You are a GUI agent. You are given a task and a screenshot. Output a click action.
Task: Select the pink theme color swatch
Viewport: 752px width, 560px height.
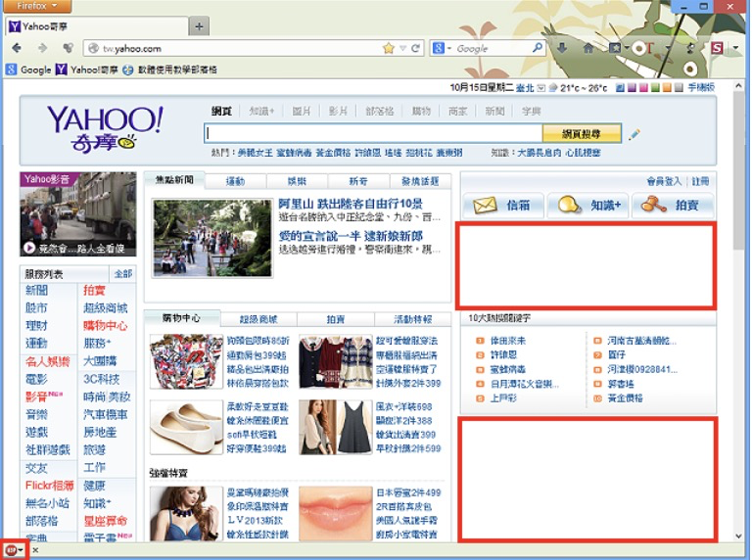[x=643, y=88]
